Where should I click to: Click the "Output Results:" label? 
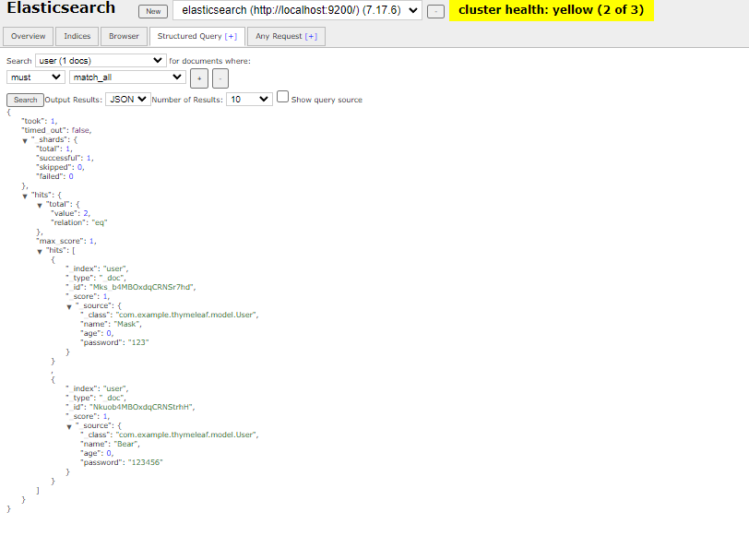click(x=74, y=100)
